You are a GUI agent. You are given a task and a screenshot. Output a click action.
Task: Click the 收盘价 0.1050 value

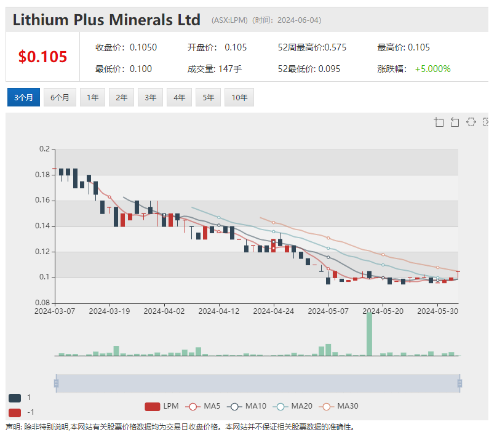(x=143, y=47)
